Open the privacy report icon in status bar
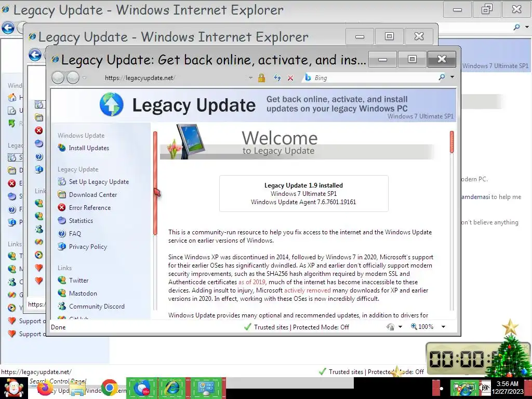Screen dimensions: 532x399 pos(390,327)
